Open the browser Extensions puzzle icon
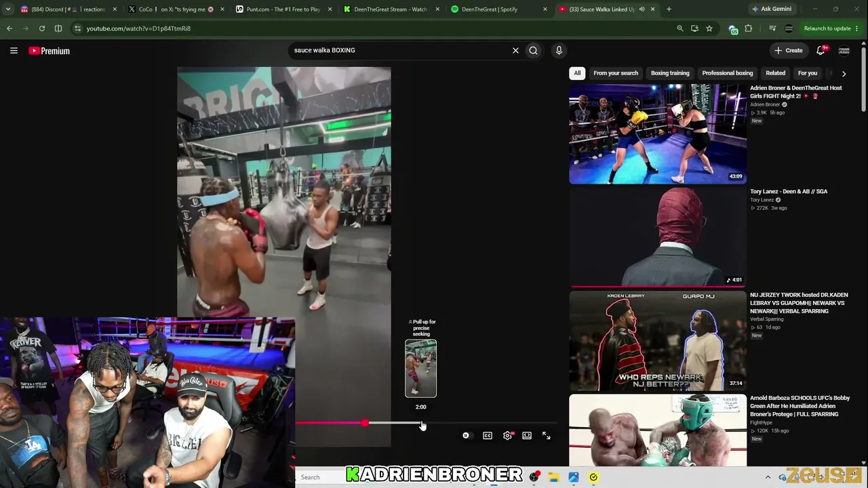The image size is (868, 488). tap(749, 28)
